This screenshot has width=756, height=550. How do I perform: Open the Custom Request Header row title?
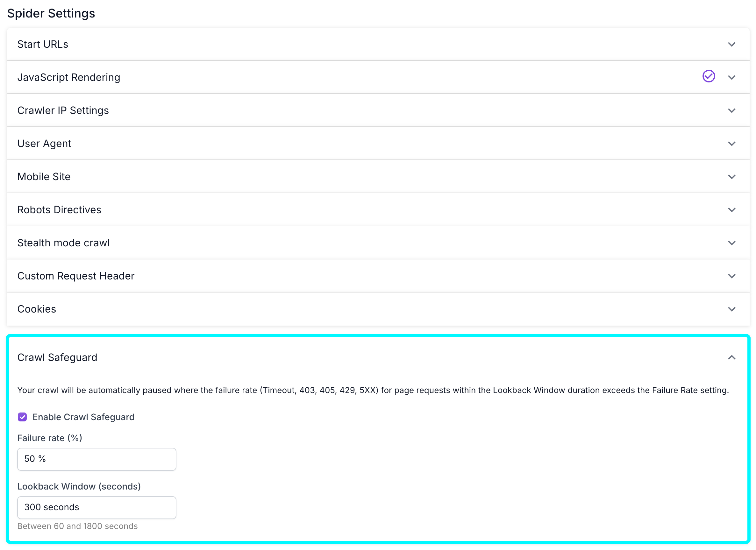click(76, 276)
